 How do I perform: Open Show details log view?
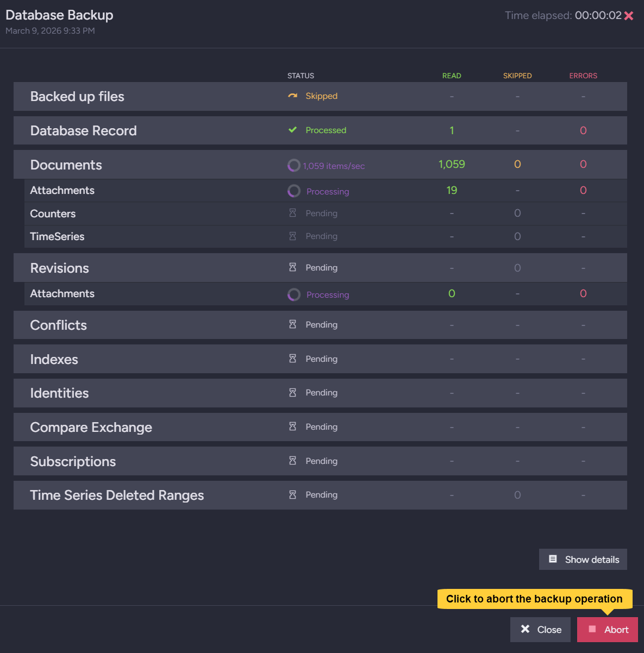point(583,559)
